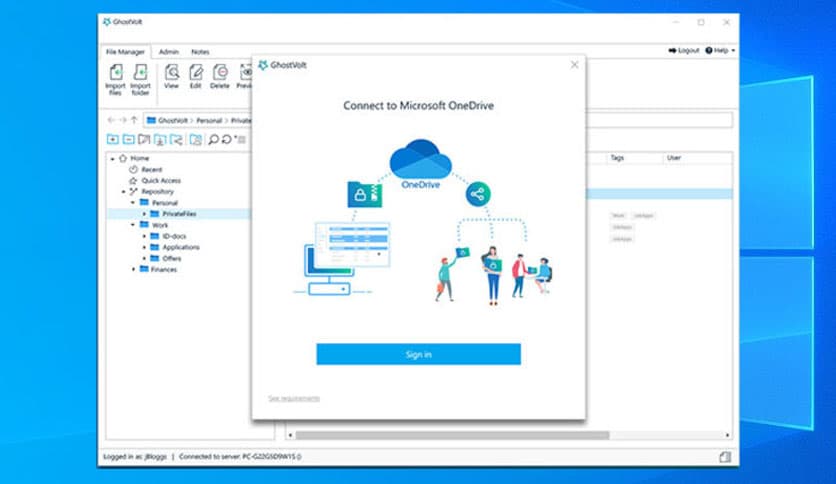Click the folder user permissions icon
The height and width of the screenshot is (484, 836).
coord(196,140)
